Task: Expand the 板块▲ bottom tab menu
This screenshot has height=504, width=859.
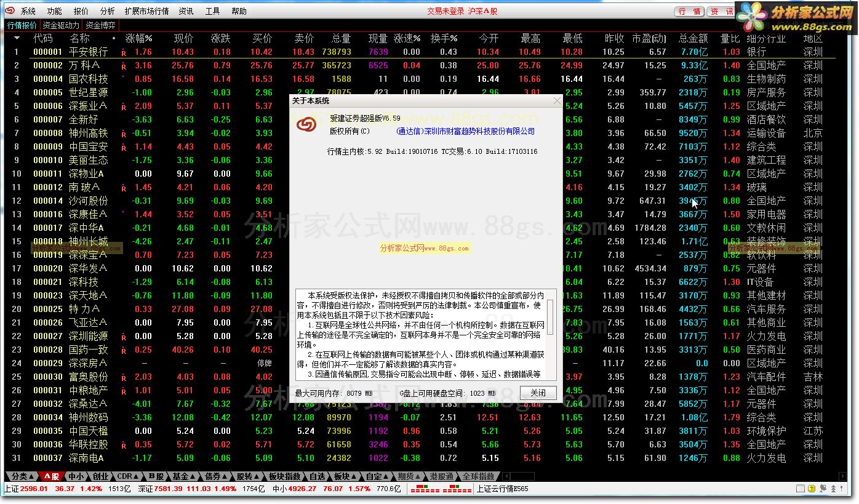Action: click(x=346, y=476)
